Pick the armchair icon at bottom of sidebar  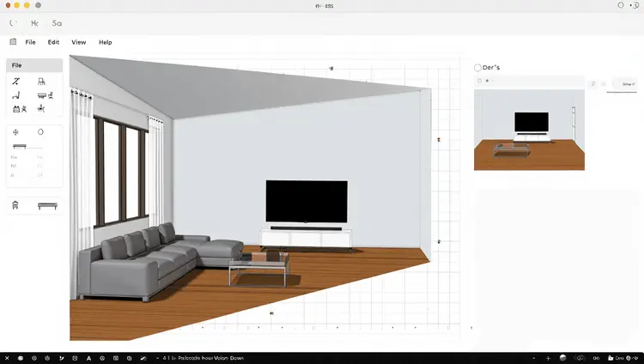point(15,205)
